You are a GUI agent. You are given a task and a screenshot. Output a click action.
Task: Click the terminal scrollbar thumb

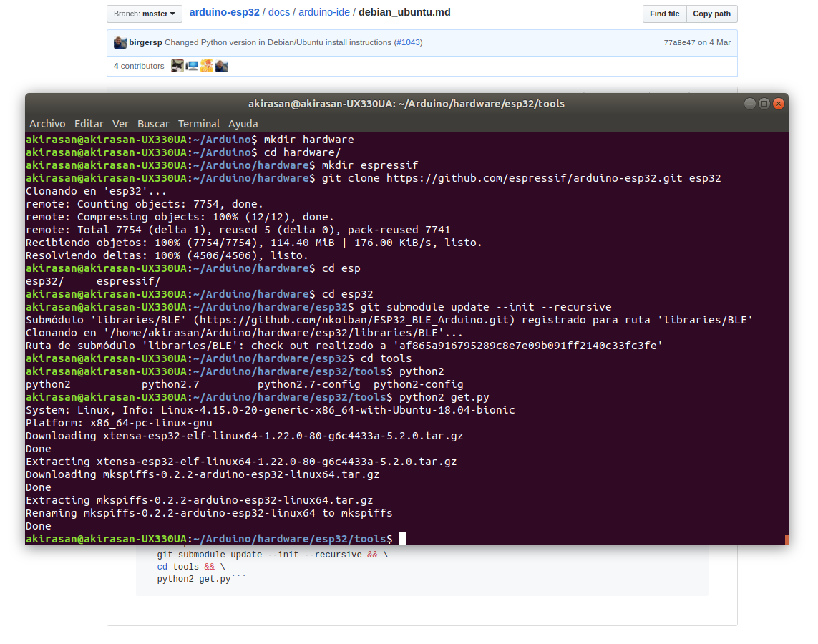787,540
